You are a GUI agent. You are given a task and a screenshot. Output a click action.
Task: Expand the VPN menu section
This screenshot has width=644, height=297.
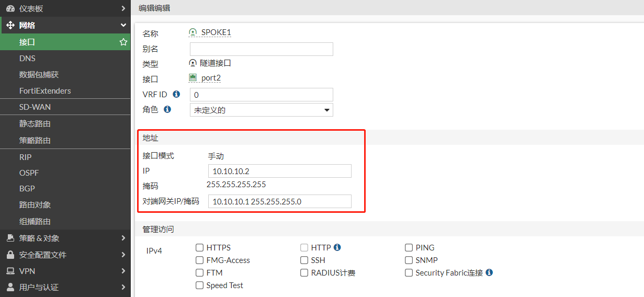pos(65,271)
